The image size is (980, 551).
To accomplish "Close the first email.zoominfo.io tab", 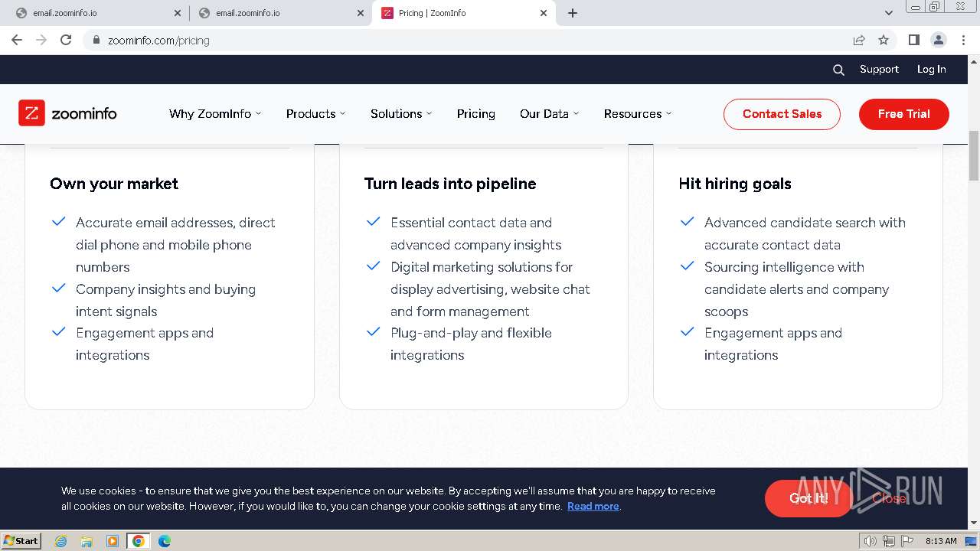I will [178, 13].
